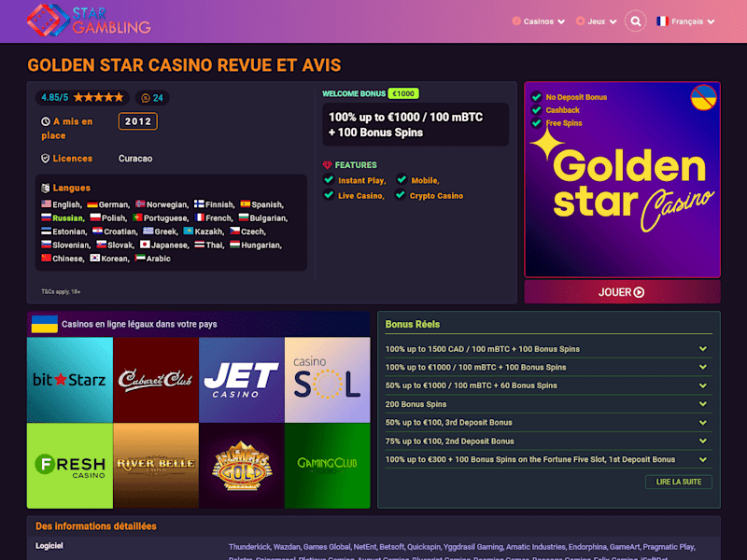Click the French flag icon in header
Screen dimensions: 747x560
pos(662,21)
